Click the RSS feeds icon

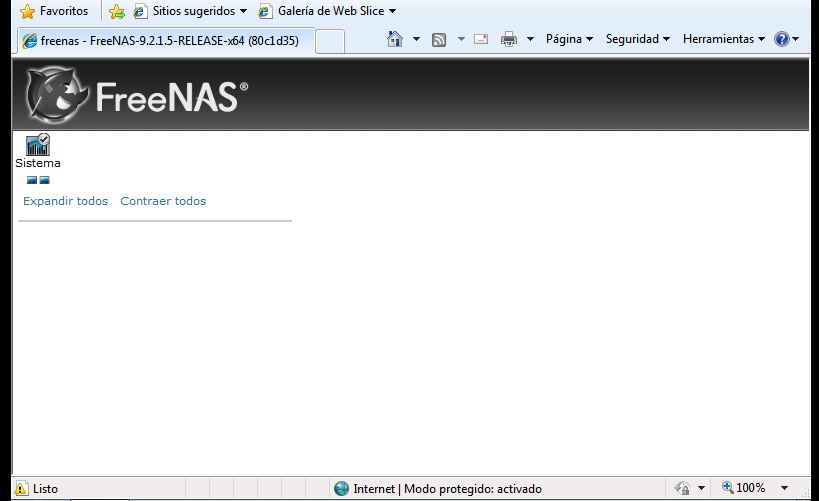coord(439,40)
